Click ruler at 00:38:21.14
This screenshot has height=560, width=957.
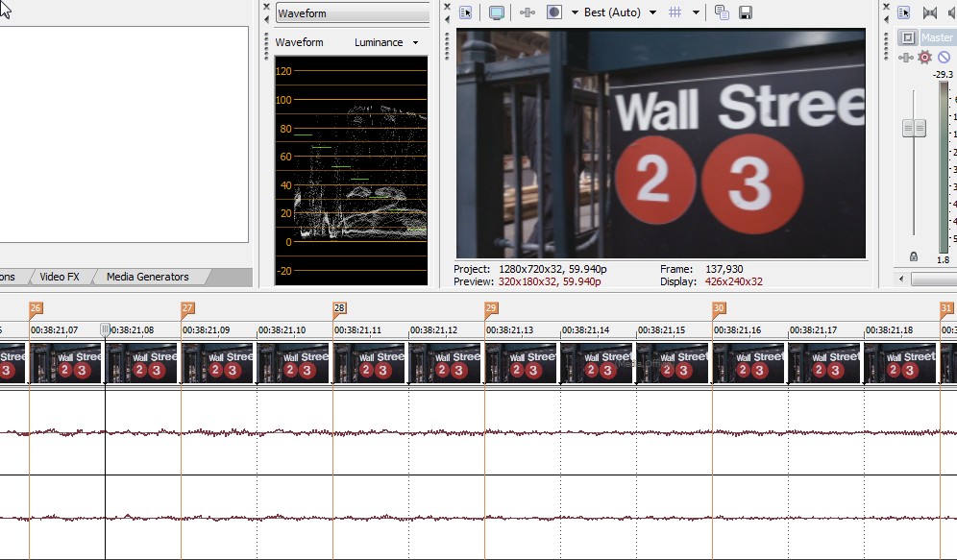click(586, 330)
